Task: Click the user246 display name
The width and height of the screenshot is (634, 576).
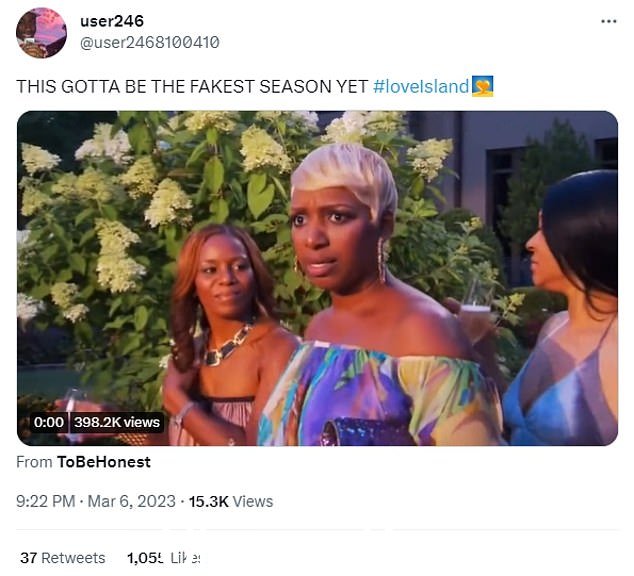Action: tap(112, 21)
